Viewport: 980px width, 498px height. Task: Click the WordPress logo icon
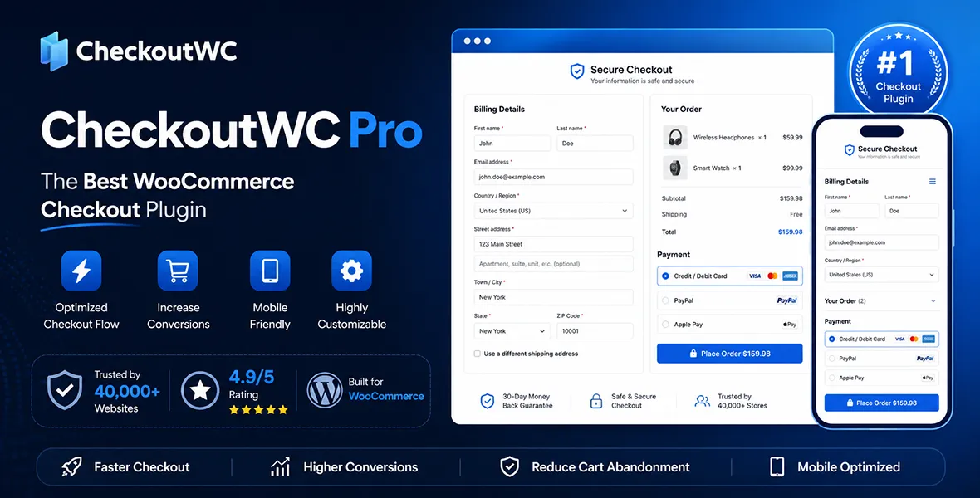click(x=325, y=391)
